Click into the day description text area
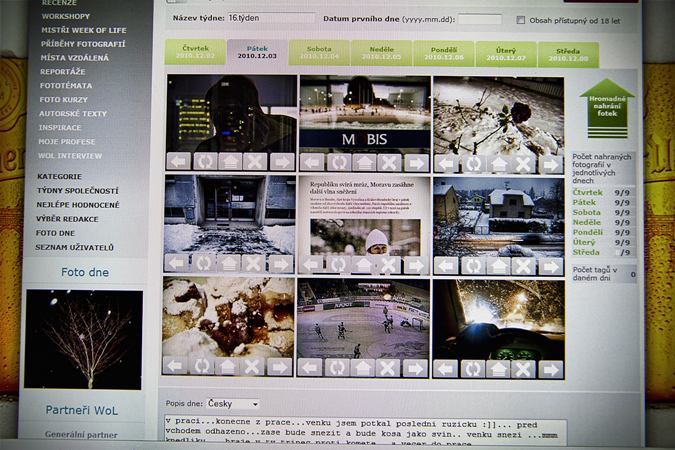This screenshot has height=450, width=675. pyautogui.click(x=365, y=429)
